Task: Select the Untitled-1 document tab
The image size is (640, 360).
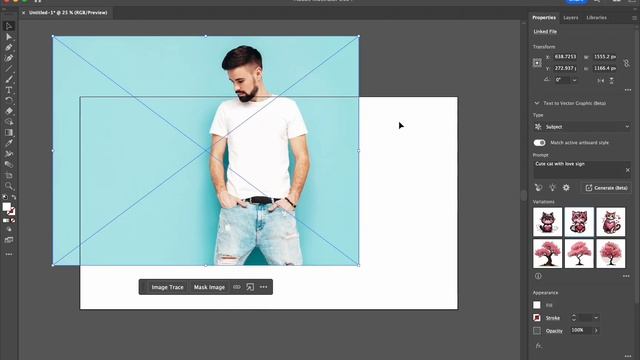Action: [x=68, y=13]
